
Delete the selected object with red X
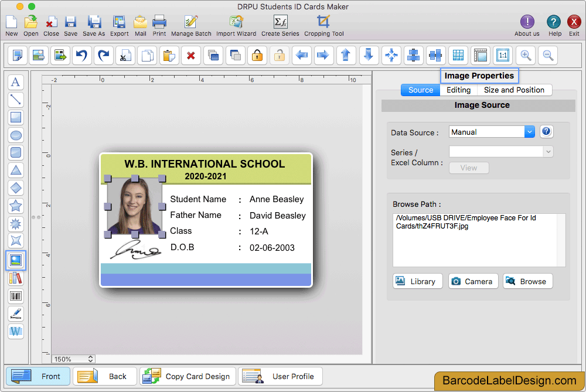click(x=191, y=56)
